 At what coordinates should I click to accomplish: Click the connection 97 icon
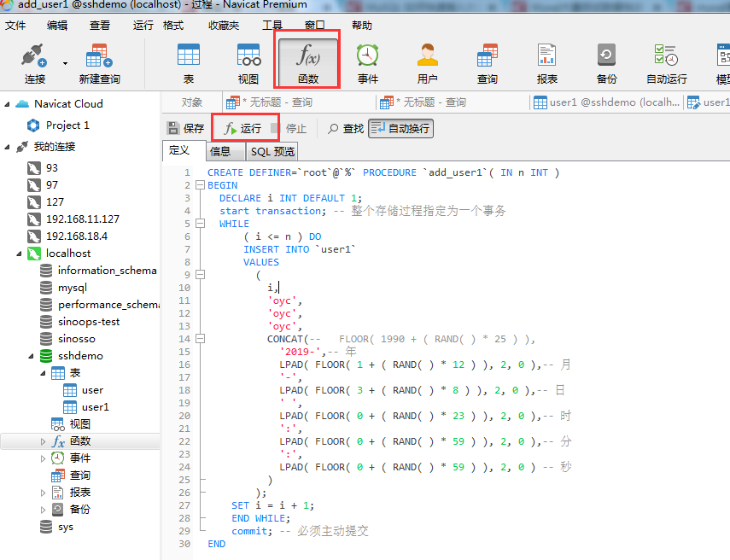point(33,184)
